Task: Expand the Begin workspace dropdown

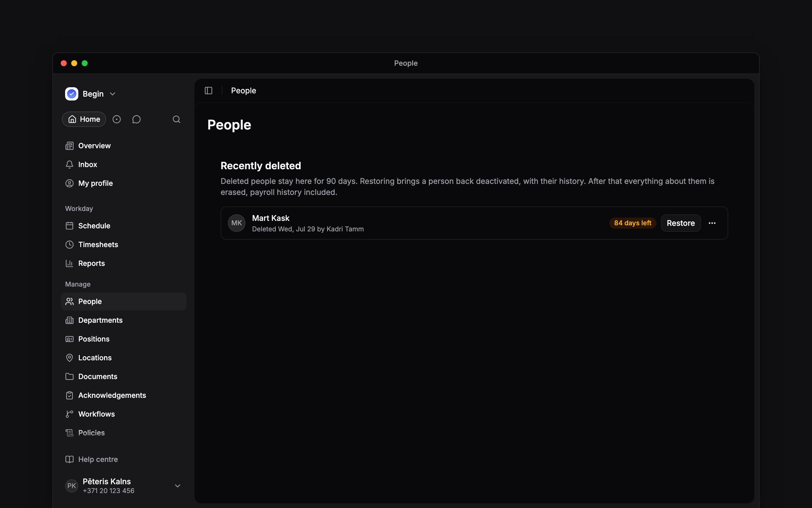Action: tap(113, 94)
